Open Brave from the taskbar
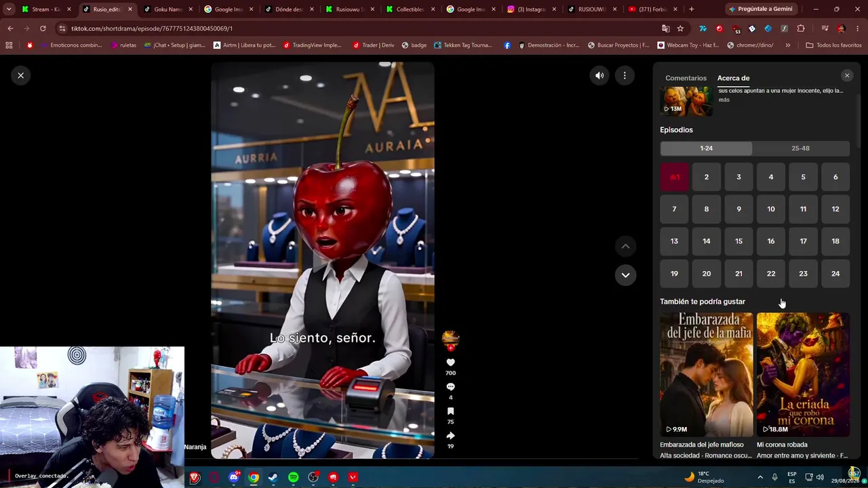 (195, 477)
